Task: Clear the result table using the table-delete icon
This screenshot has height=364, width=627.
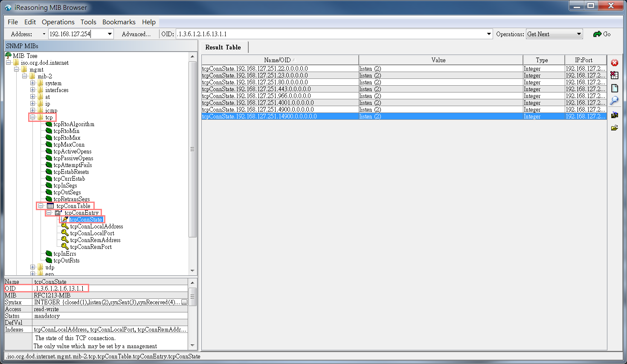Action: click(614, 75)
